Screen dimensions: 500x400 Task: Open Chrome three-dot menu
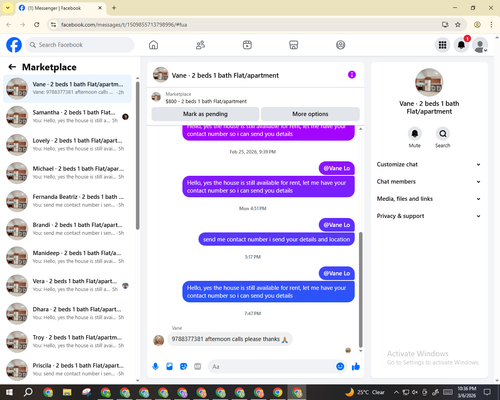(491, 25)
